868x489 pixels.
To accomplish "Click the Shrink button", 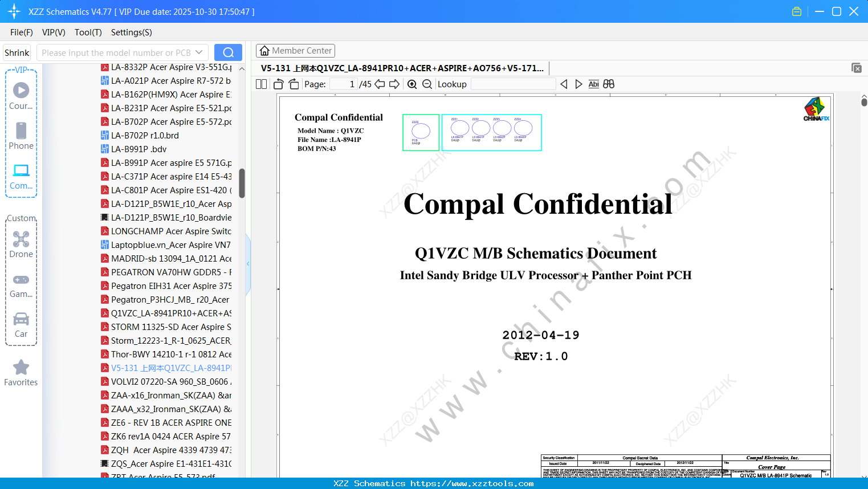I will point(17,52).
